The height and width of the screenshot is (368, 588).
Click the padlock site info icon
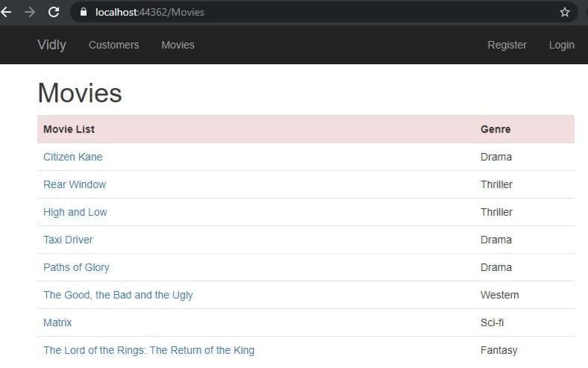pos(83,12)
